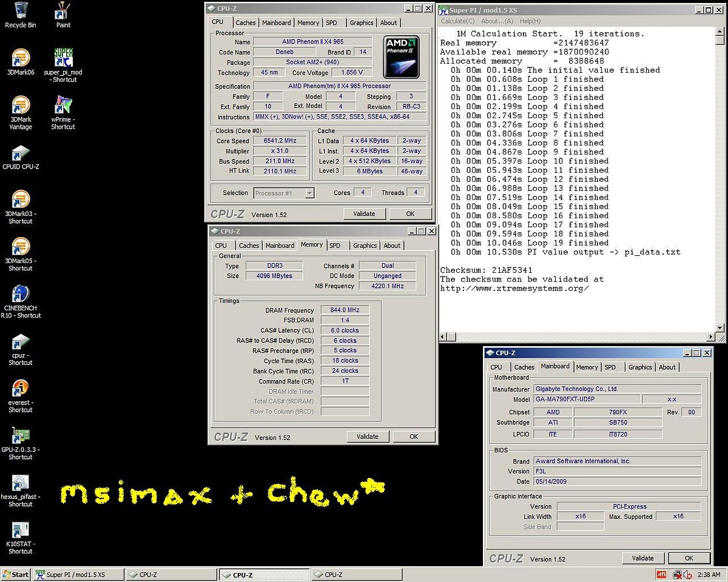The height and width of the screenshot is (582, 728).
Task: Click the Multiplier value x 31.0
Action: pyautogui.click(x=279, y=151)
